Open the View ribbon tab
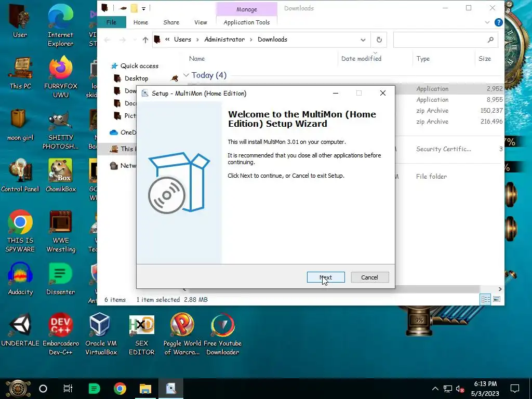Viewport: 532px width, 399px height. point(201,22)
